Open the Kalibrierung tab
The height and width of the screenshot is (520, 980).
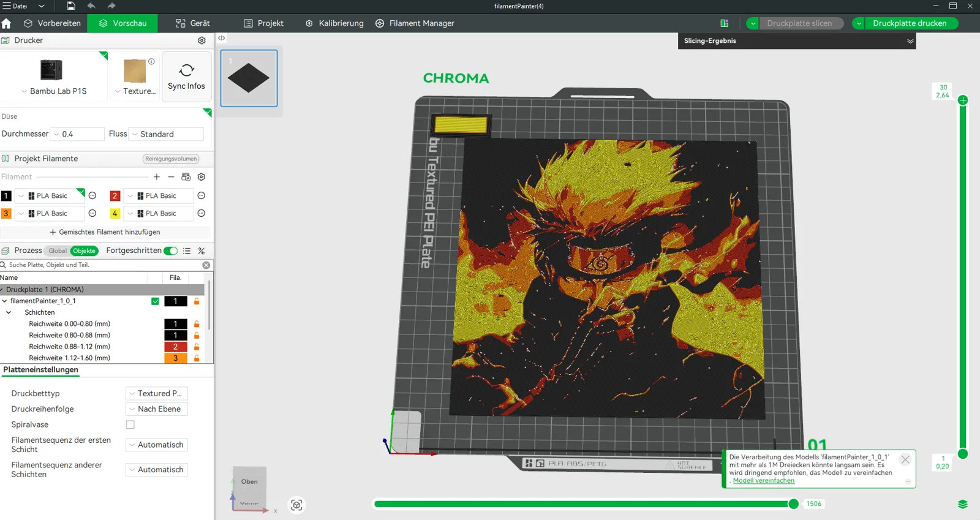[x=334, y=23]
